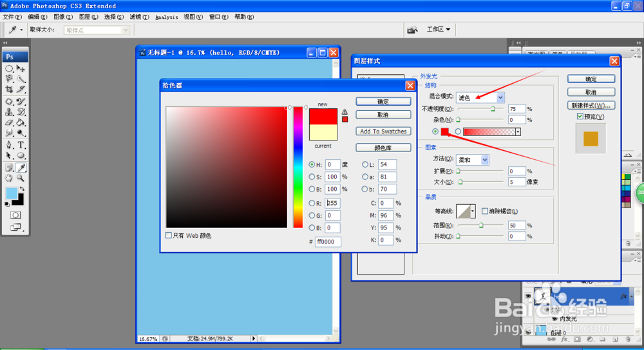This screenshot has height=350, width=644.
Task: Open 混合模式 dropdown showing 滤色
Action: point(480,97)
